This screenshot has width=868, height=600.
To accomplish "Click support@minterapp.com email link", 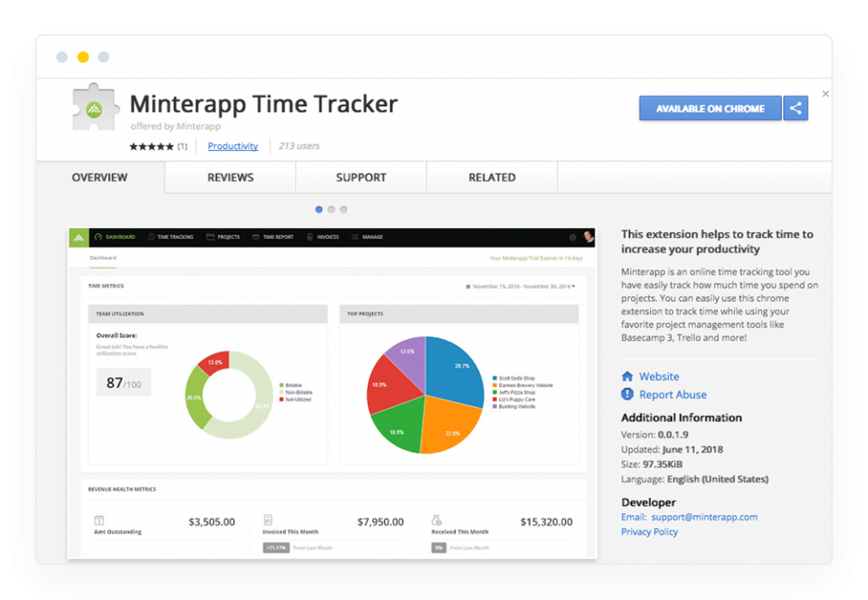I will (704, 517).
